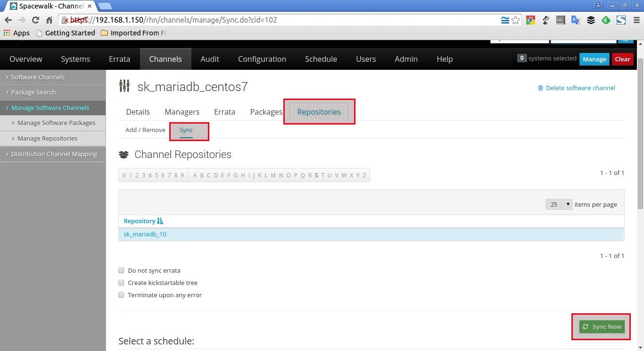Reload the page with the refresh icon

[x=35, y=20]
